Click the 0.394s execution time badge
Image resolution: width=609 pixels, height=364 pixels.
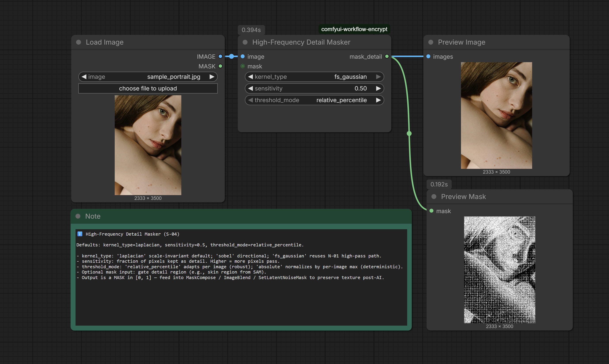251,30
